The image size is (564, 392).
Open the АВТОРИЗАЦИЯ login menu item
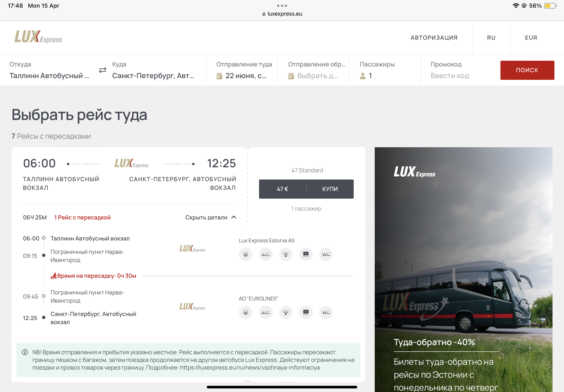coord(434,38)
